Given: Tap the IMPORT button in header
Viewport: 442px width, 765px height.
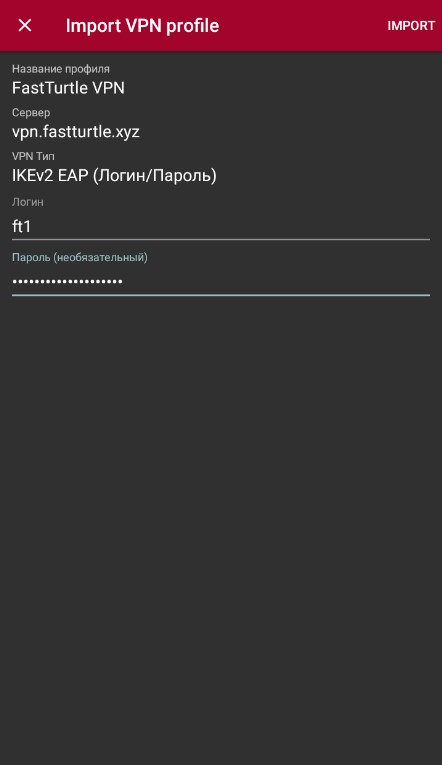Looking at the screenshot, I should (x=411, y=26).
